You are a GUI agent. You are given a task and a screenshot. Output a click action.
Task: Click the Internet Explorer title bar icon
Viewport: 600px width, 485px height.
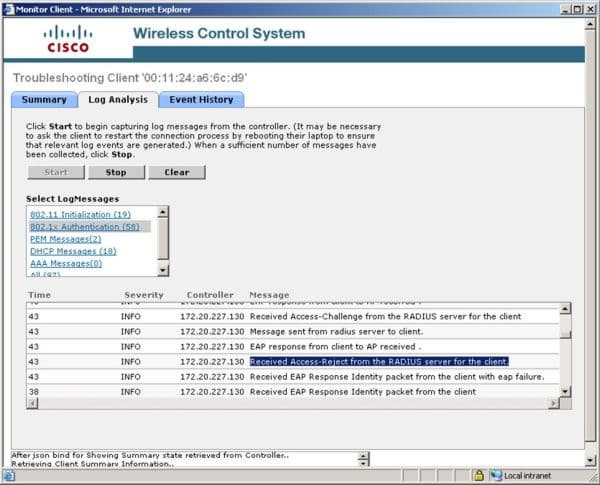[8, 9]
